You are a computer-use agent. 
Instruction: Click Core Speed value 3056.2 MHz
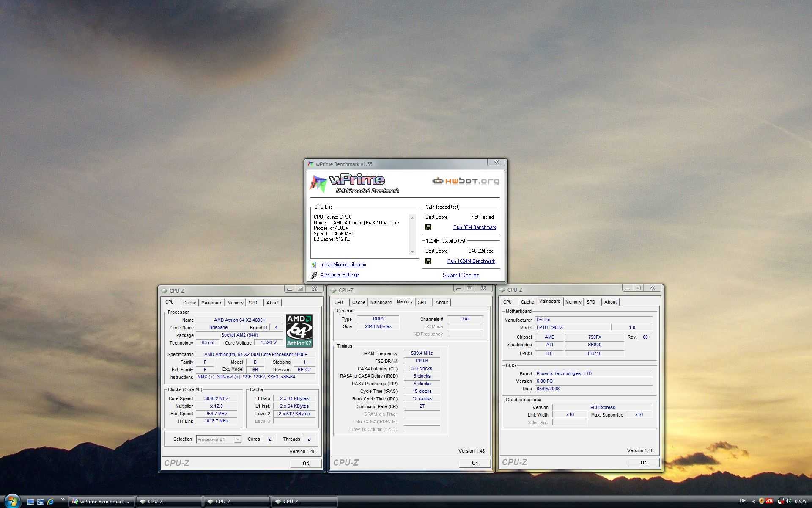[216, 399]
